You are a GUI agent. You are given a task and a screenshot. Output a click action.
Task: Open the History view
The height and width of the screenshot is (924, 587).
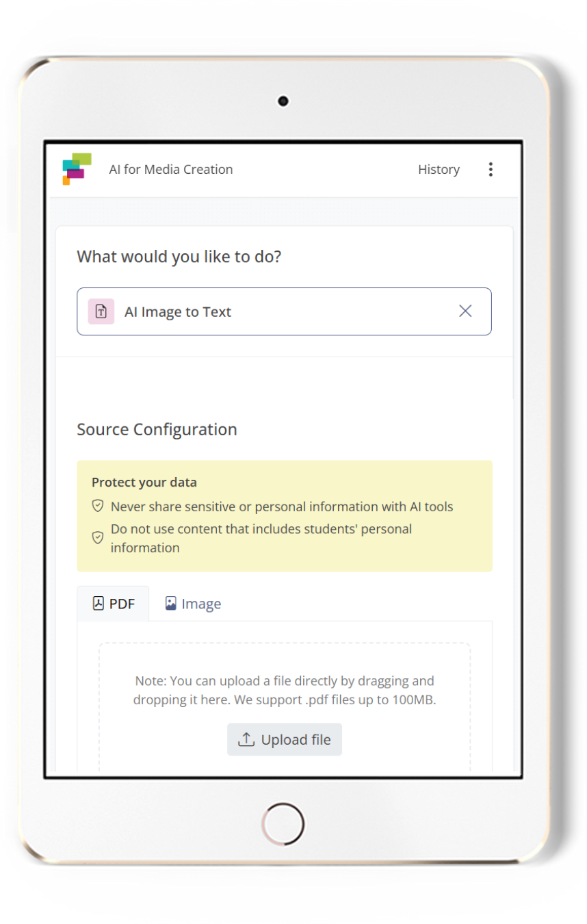439,169
